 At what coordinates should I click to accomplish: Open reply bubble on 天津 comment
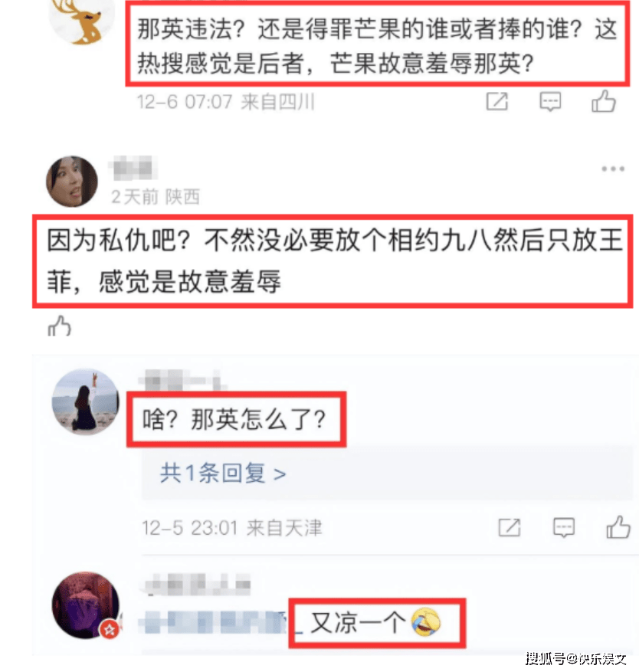click(x=564, y=527)
